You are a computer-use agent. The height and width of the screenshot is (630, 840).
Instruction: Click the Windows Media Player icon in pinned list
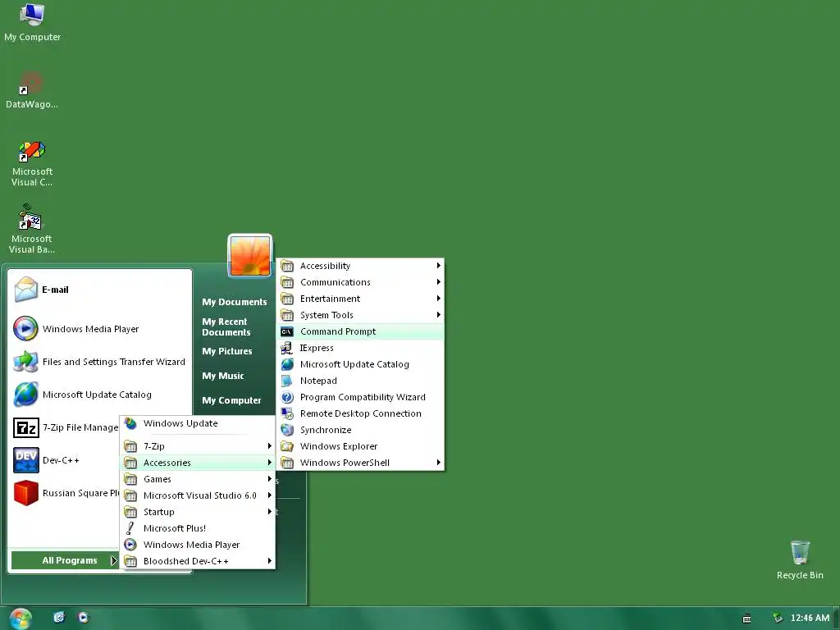pos(25,329)
